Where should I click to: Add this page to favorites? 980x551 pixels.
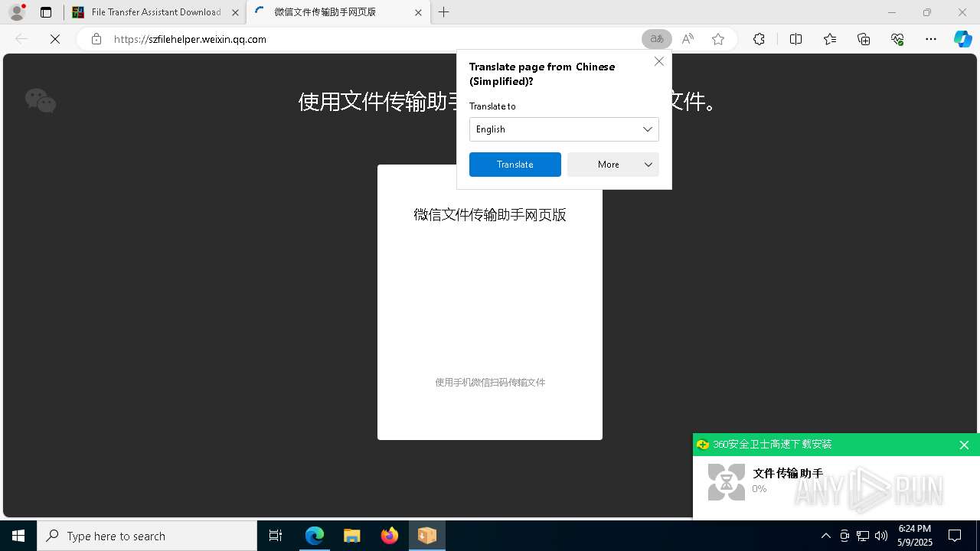tap(718, 39)
